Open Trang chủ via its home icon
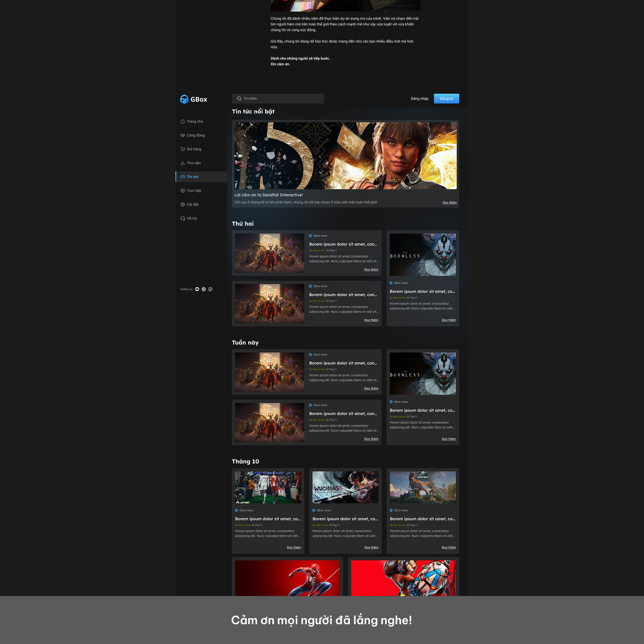Viewport: 644px width, 644px height. pos(183,121)
